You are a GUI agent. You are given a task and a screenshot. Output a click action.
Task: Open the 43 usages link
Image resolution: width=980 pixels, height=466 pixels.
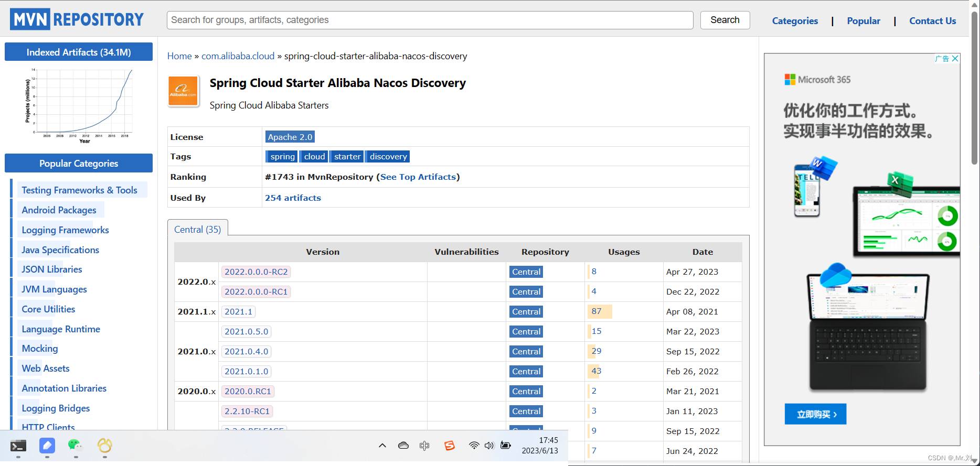coord(596,371)
